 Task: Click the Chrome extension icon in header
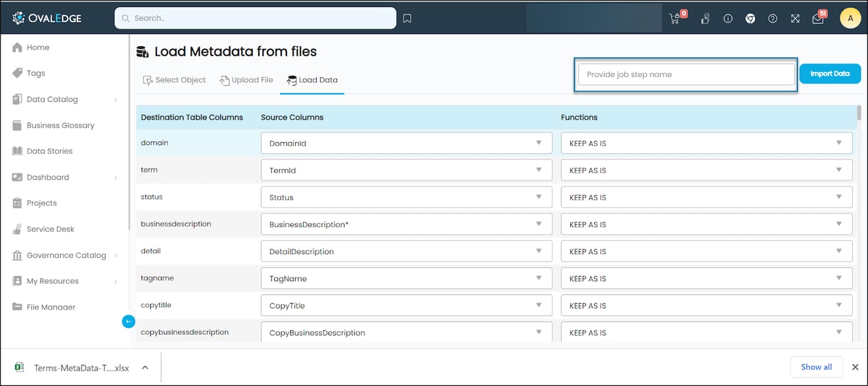pyautogui.click(x=751, y=19)
